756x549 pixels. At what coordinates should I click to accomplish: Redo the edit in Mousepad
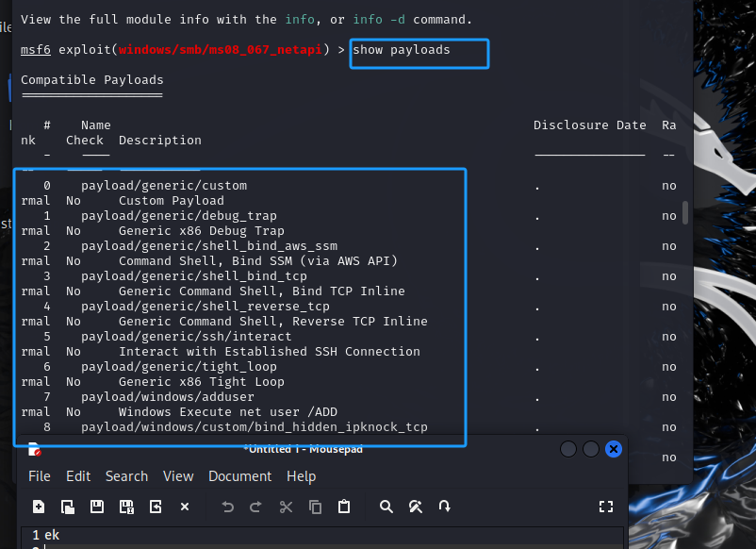click(255, 507)
